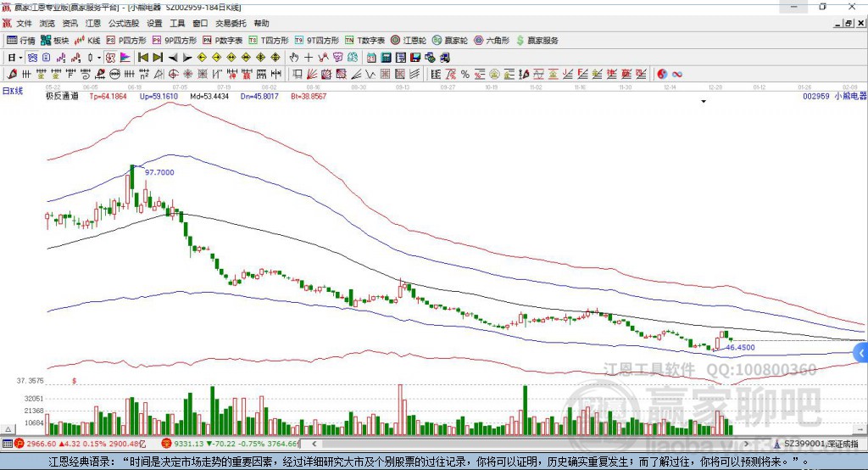868x470 pixels.
Task: Click the black left arrow icon
Action: tap(173, 58)
